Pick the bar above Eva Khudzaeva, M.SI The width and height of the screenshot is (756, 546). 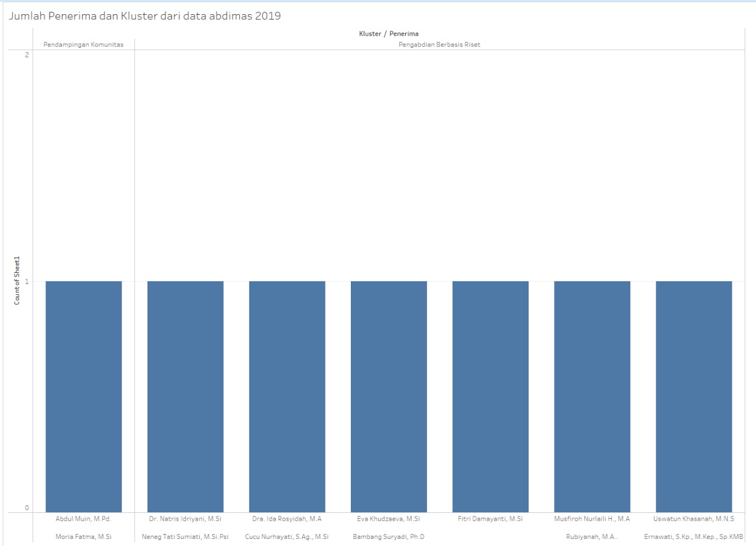click(389, 396)
